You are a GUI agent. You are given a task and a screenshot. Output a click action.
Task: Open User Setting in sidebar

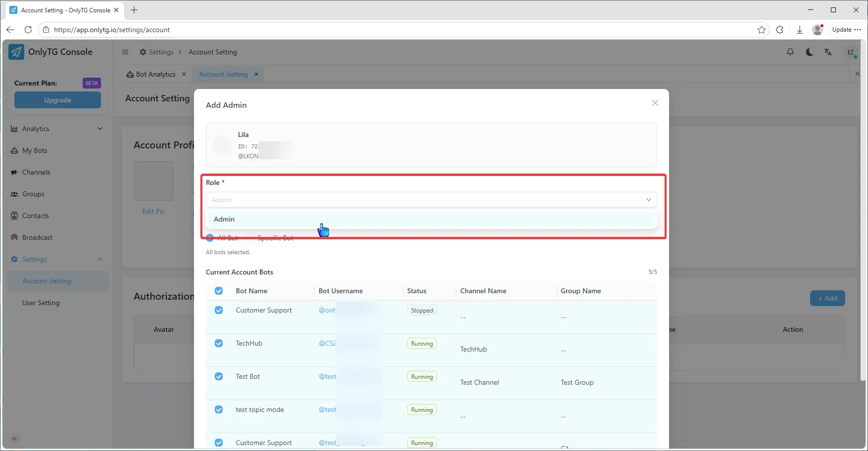pos(41,303)
